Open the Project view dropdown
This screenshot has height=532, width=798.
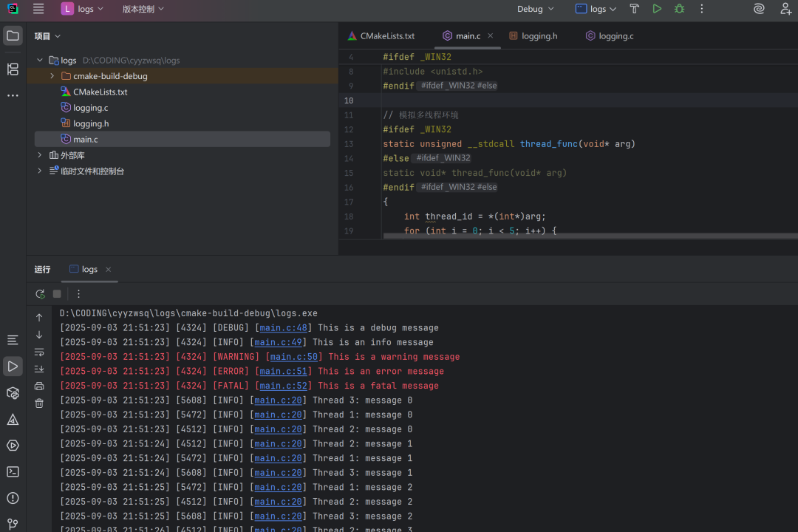coord(47,36)
